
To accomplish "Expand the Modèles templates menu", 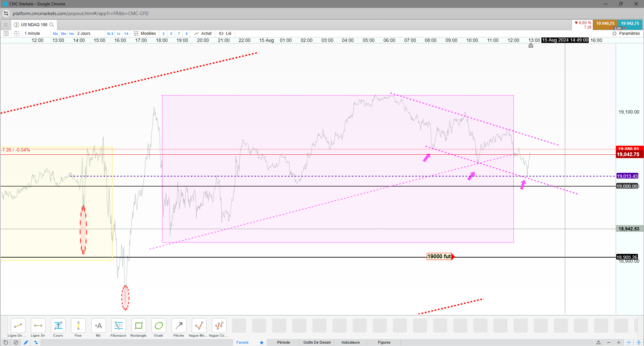I will [x=145, y=33].
